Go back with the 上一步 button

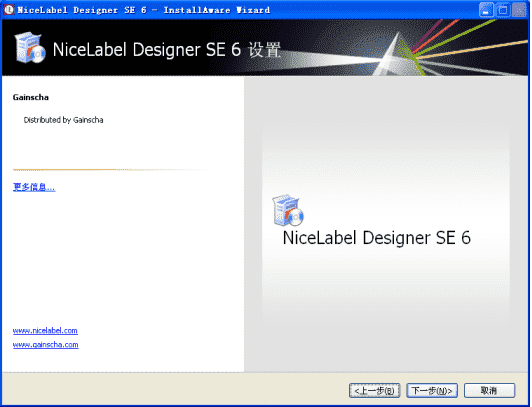[x=375, y=391]
